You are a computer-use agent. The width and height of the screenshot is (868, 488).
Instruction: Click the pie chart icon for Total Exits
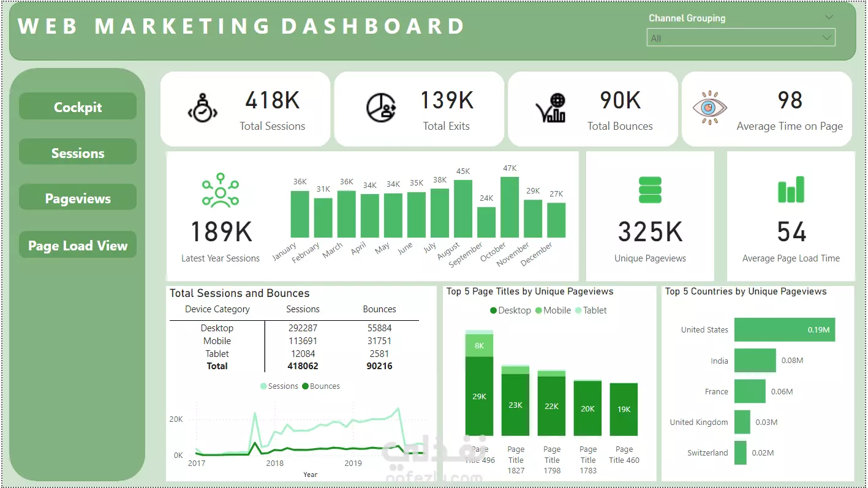click(x=381, y=108)
